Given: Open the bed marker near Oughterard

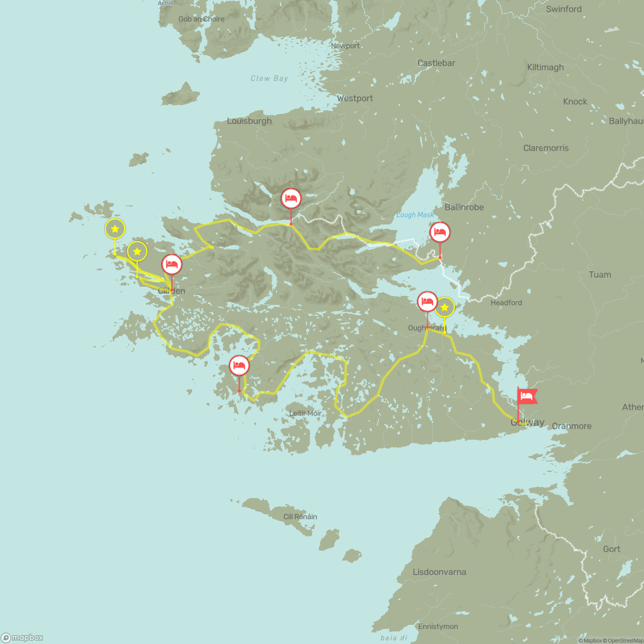Looking at the screenshot, I should [428, 301].
